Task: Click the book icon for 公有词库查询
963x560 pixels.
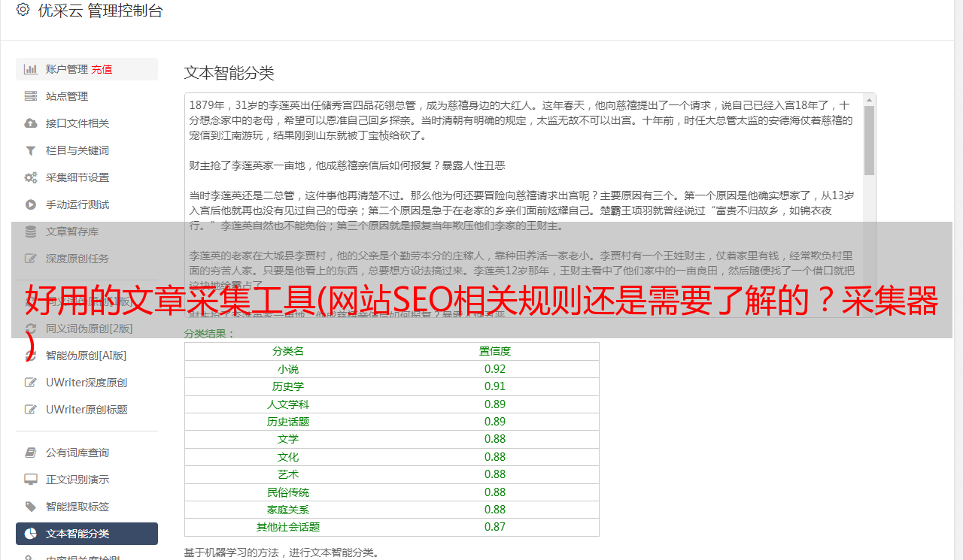Action: (31, 453)
